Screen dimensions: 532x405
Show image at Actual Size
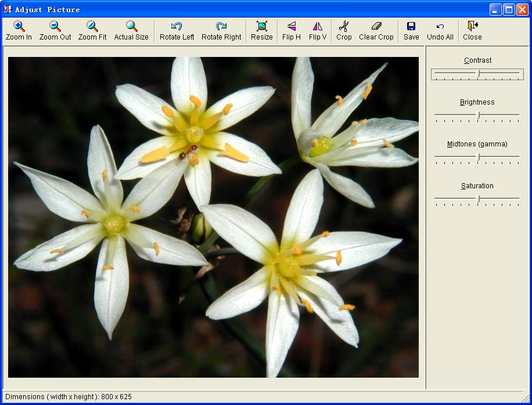131,27
